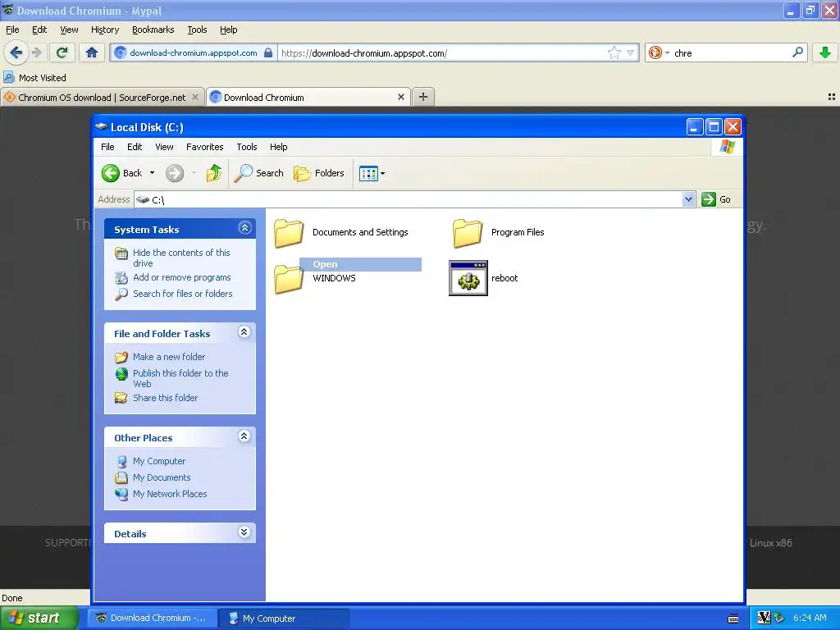This screenshot has height=630, width=840.
Task: Close the SourceForge tab
Action: 195,97
